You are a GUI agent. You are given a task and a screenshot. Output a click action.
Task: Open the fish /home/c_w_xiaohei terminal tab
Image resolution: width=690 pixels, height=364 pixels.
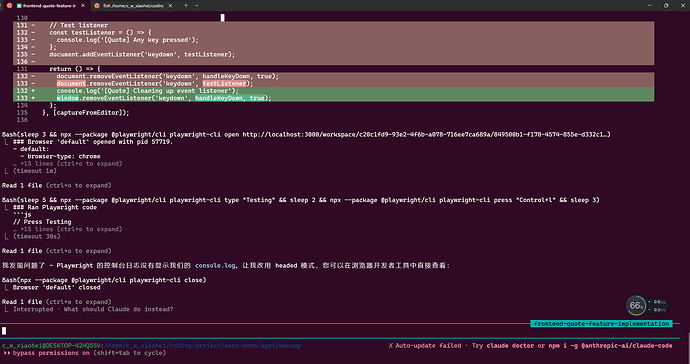pyautogui.click(x=133, y=6)
